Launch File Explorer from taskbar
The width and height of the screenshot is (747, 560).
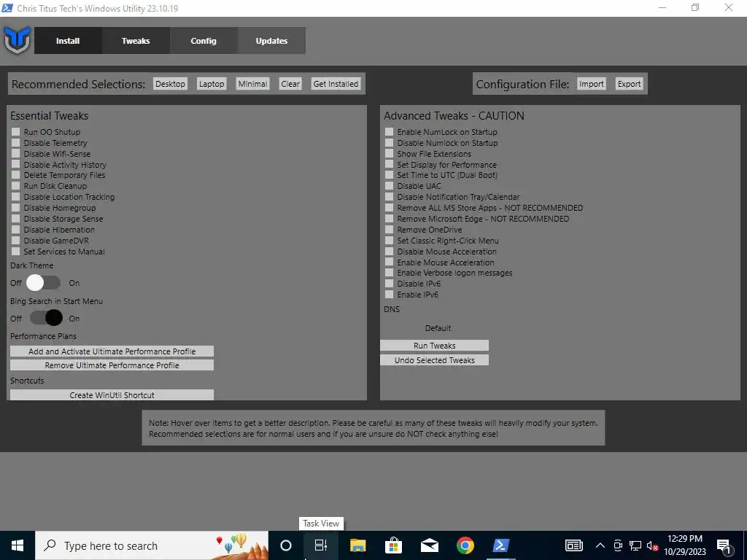[357, 545]
